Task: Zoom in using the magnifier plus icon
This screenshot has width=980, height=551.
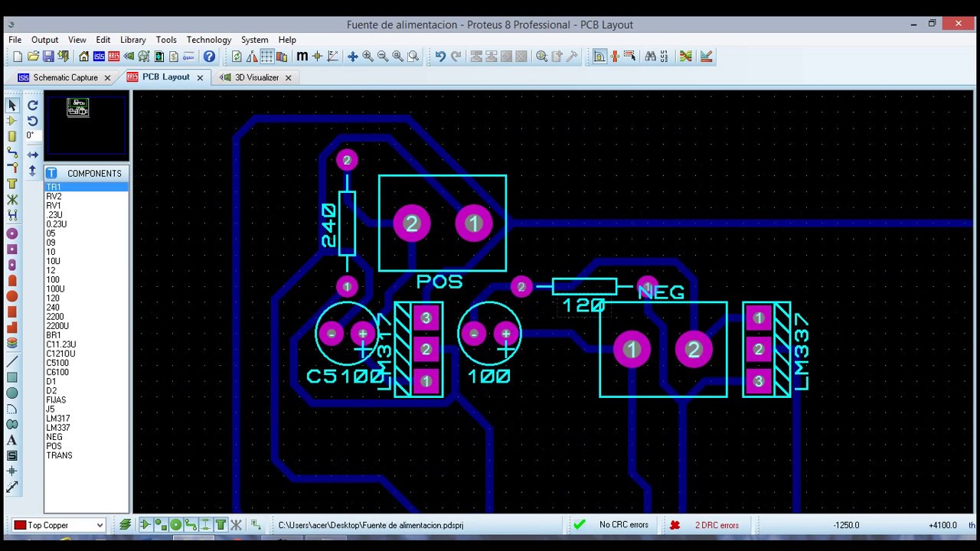Action: [x=367, y=57]
